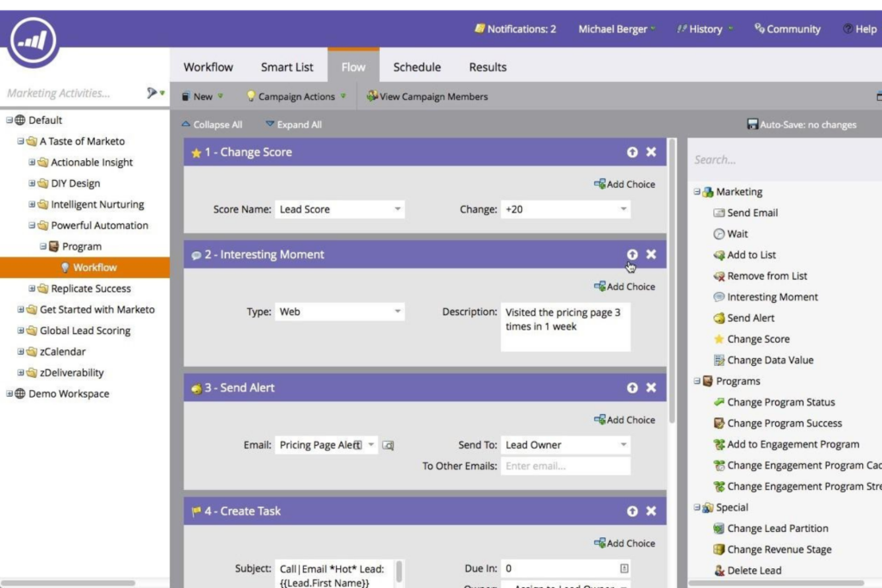Image resolution: width=882 pixels, height=588 pixels.
Task: Open Notifications: 2
Action: coord(515,29)
